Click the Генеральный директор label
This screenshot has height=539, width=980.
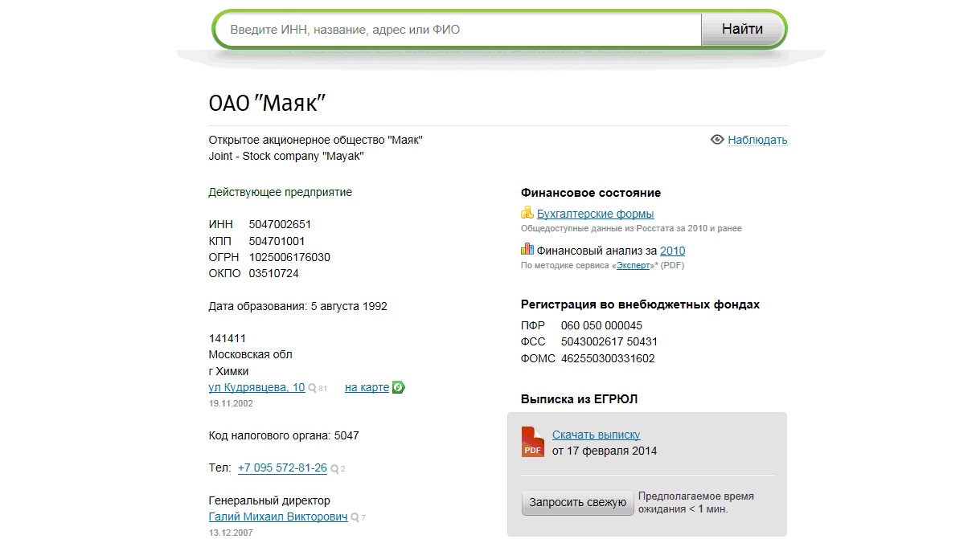pyautogui.click(x=269, y=500)
